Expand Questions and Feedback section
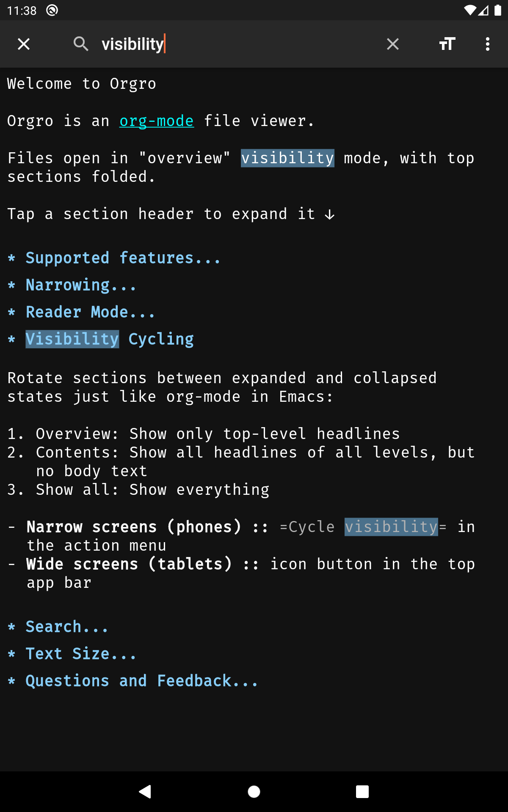The width and height of the screenshot is (508, 812). click(141, 681)
